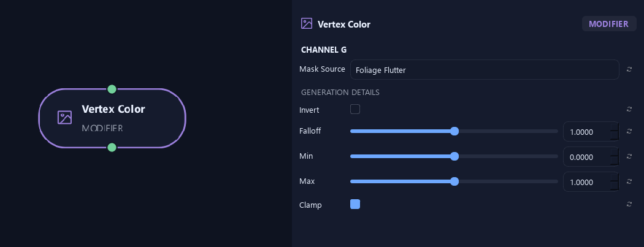Click the image icon inside the Vertex Color node
Image resolution: width=644 pixels, height=247 pixels.
pos(64,117)
